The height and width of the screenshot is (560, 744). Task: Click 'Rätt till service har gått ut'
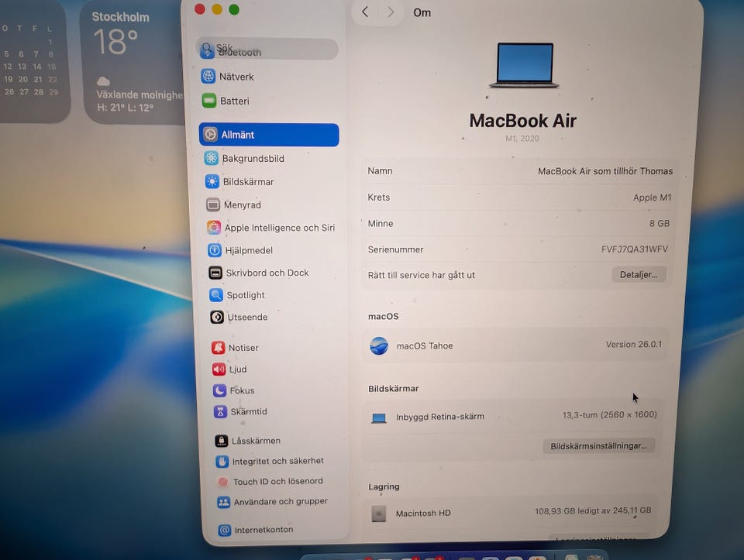coord(421,275)
